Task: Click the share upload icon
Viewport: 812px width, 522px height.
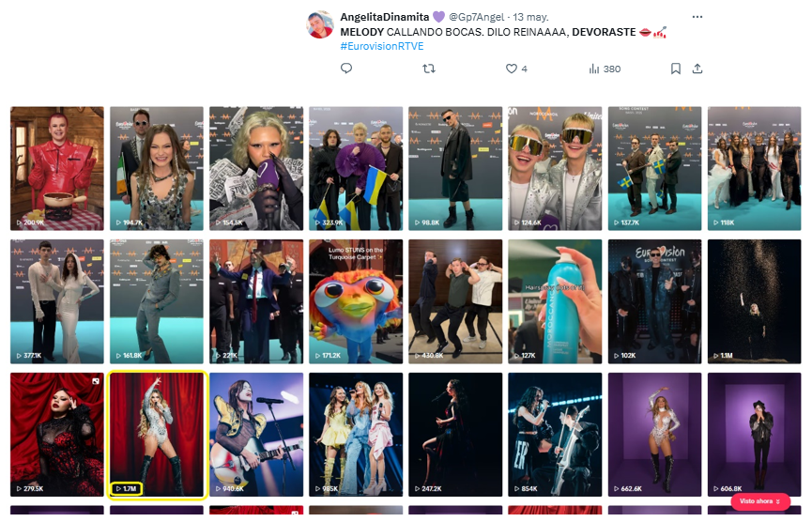Action: pyautogui.click(x=697, y=69)
